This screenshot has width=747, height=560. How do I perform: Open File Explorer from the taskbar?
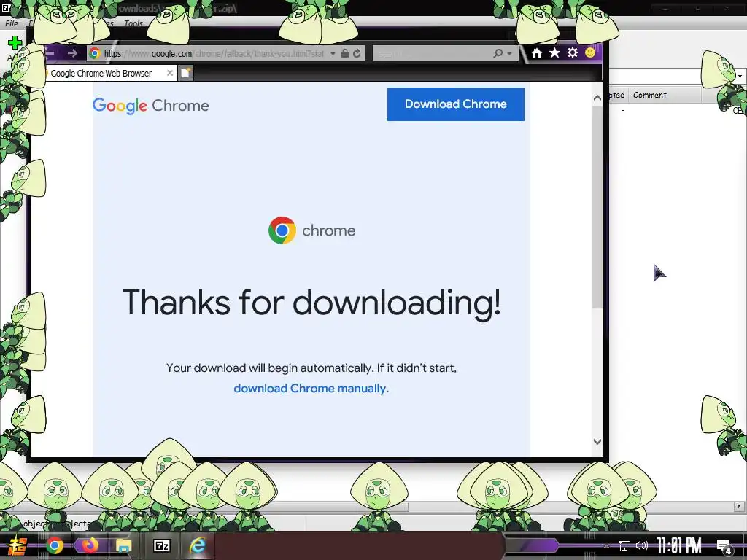point(124,545)
